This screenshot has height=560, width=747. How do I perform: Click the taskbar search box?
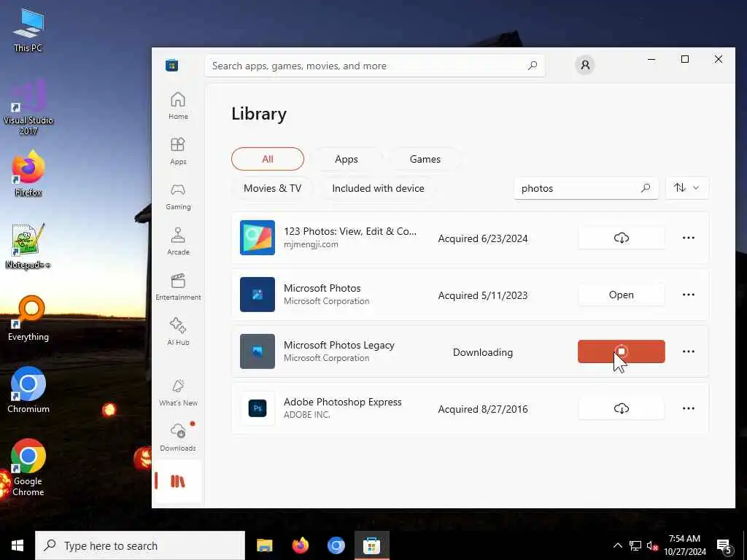[x=140, y=545]
